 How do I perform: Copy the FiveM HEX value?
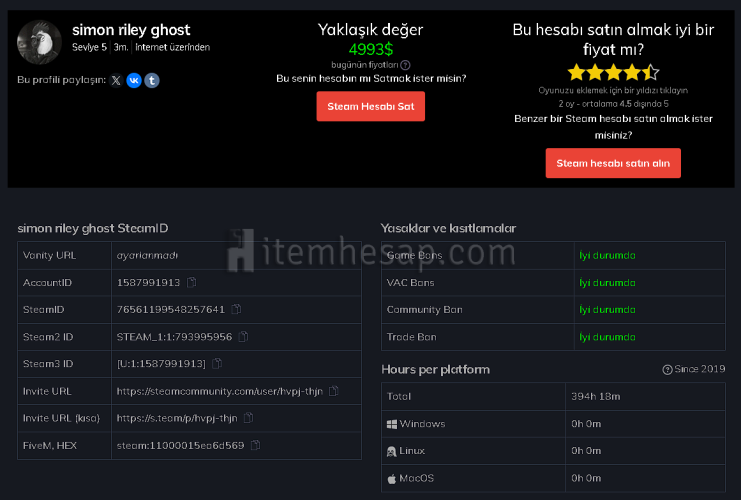pos(255,445)
